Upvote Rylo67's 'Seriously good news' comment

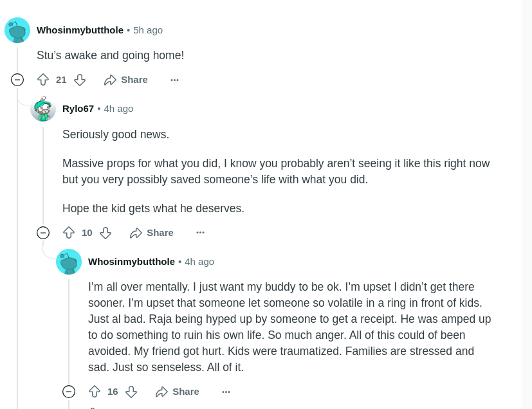(69, 233)
